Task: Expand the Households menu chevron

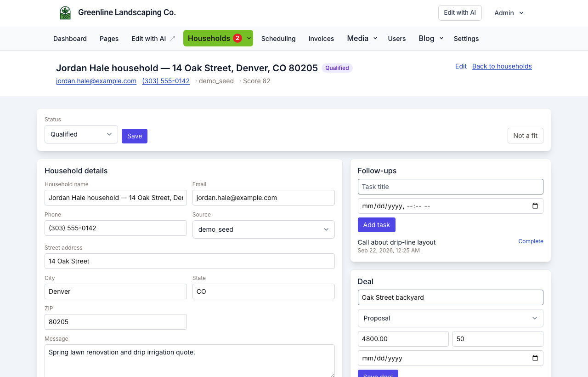Action: pyautogui.click(x=249, y=39)
